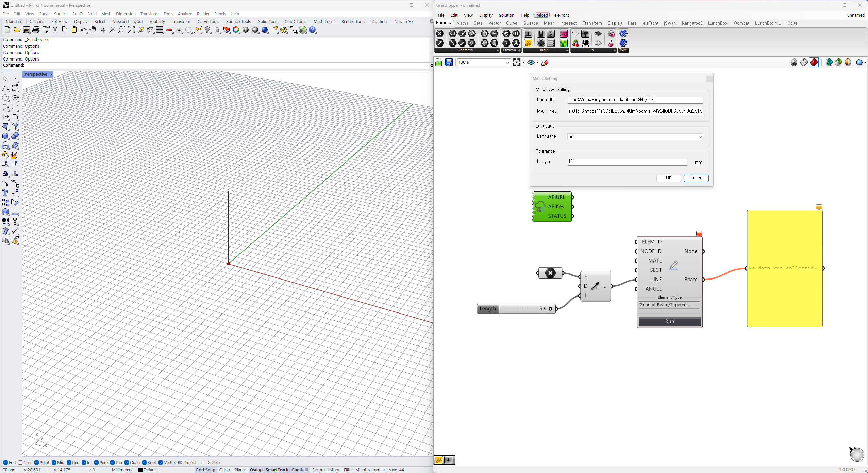Select the Mesh parameter icon
868x473 pixels.
494,33
